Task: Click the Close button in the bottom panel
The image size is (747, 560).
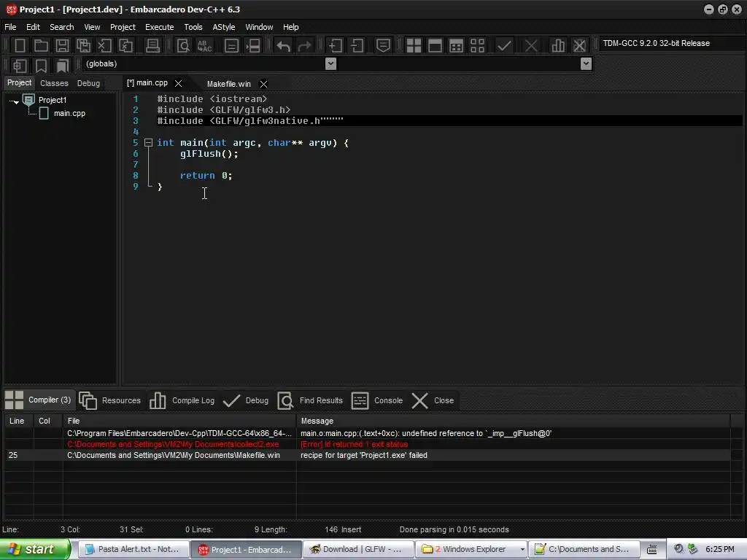Action: coord(433,400)
